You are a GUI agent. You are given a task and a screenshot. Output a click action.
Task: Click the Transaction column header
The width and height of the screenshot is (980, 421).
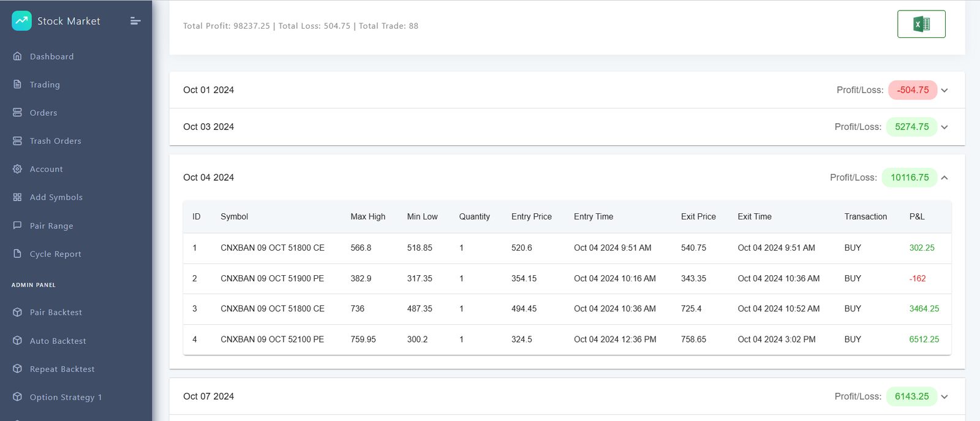(865, 217)
